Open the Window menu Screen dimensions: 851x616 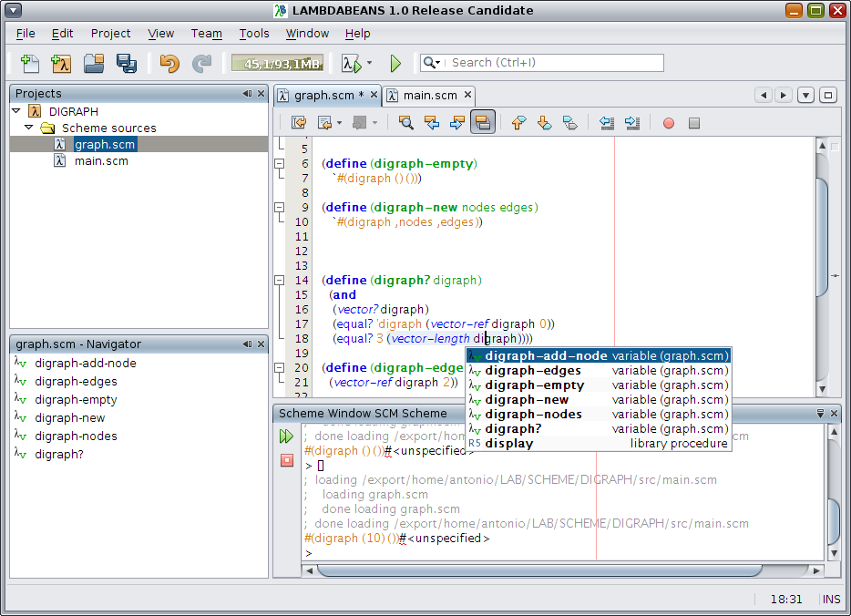point(307,34)
